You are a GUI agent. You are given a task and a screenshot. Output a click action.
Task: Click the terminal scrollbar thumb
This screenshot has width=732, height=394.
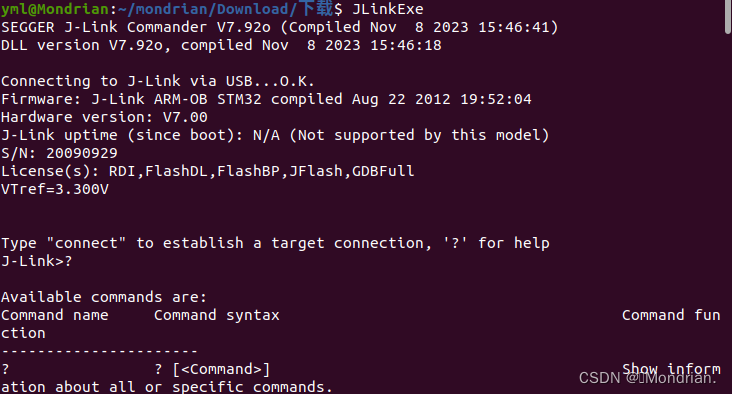[728, 17]
